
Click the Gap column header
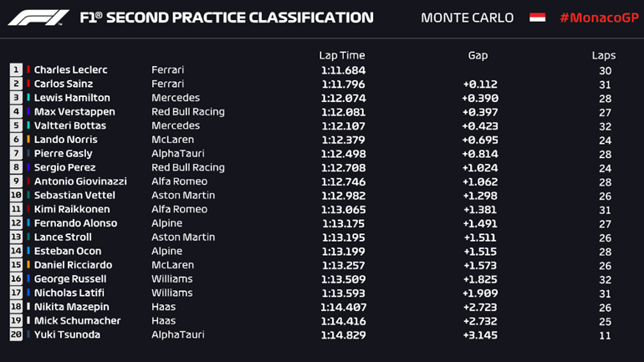point(478,55)
